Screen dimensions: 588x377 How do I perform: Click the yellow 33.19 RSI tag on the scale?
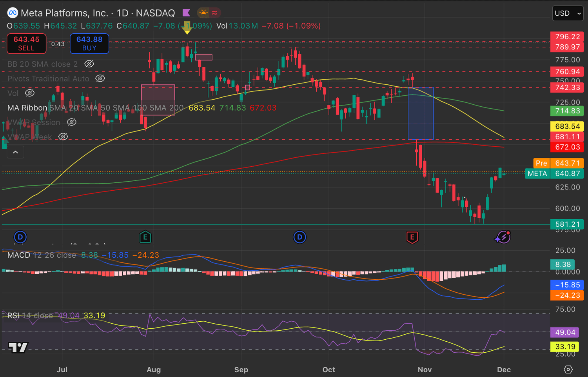565,347
